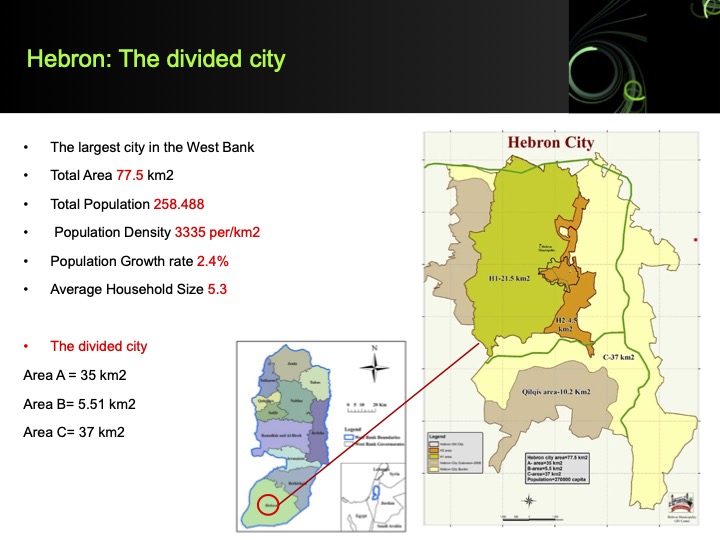Click the 'Hebron City' map heading
This screenshot has height=540, width=720.
[x=550, y=142]
